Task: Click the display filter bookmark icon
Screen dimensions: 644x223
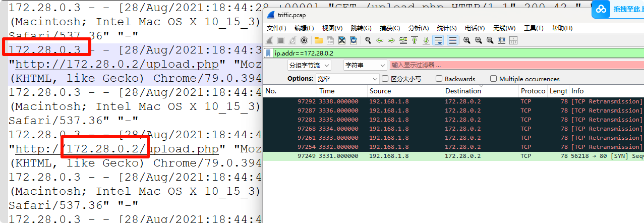Action: (269, 53)
